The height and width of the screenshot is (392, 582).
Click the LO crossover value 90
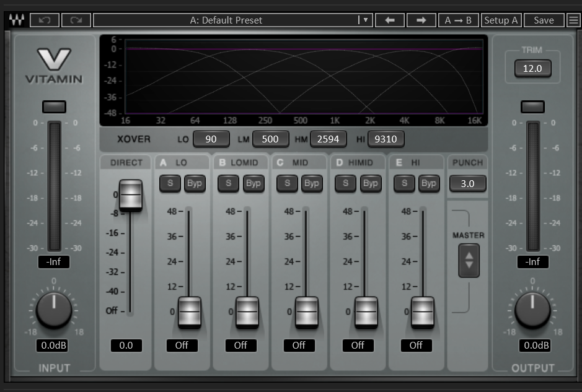pyautogui.click(x=211, y=139)
